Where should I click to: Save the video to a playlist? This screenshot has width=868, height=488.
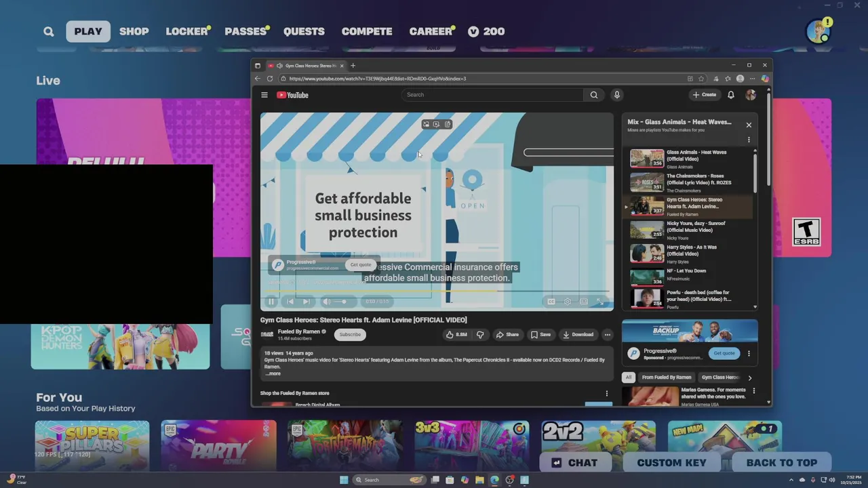[x=540, y=334]
